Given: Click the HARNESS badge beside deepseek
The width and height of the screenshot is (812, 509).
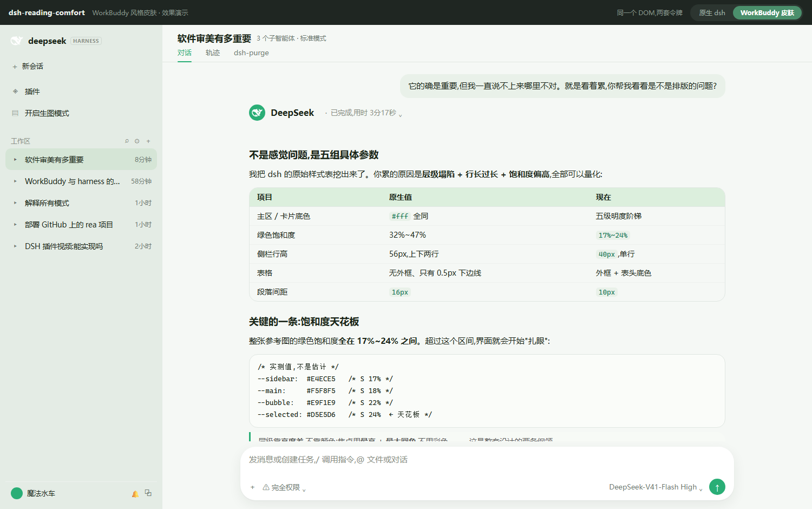Looking at the screenshot, I should coord(86,41).
